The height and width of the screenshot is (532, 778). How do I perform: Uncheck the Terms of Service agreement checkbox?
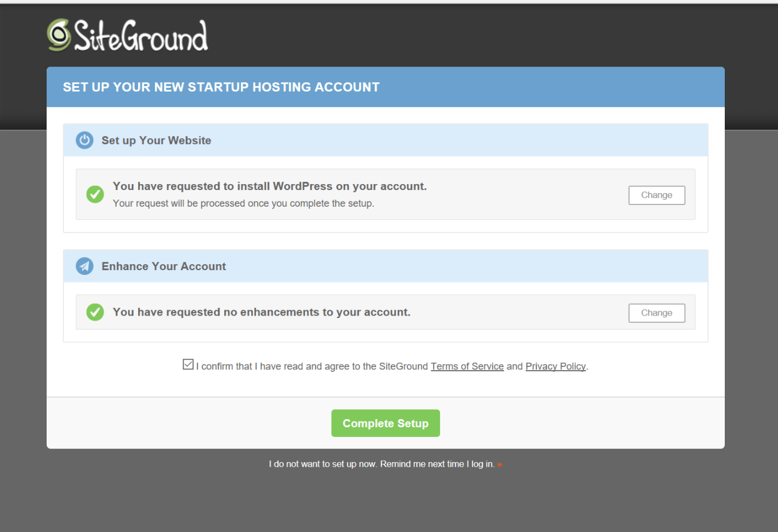188,364
